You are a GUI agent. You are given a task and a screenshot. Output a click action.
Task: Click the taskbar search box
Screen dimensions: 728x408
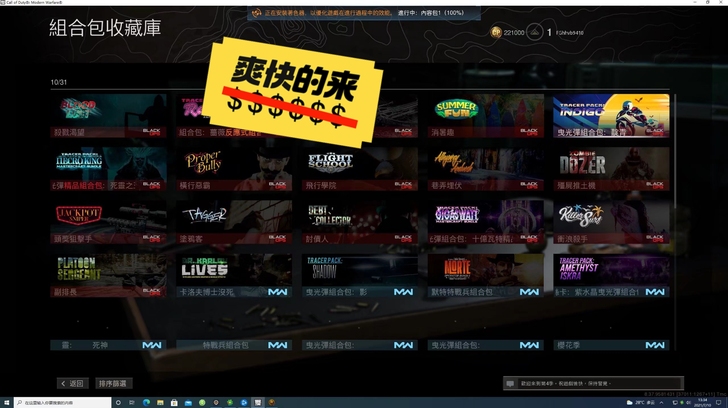tap(63, 402)
